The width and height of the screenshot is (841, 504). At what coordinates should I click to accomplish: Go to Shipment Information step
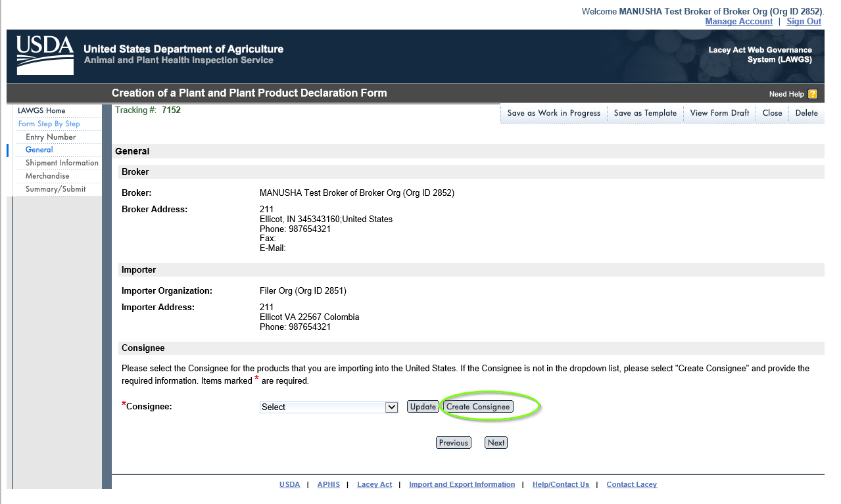(62, 163)
